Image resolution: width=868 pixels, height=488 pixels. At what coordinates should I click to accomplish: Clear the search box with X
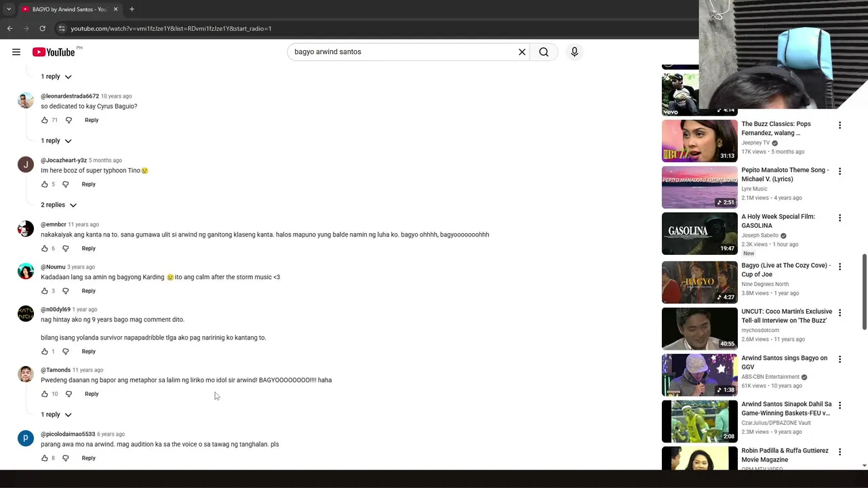coord(522,52)
